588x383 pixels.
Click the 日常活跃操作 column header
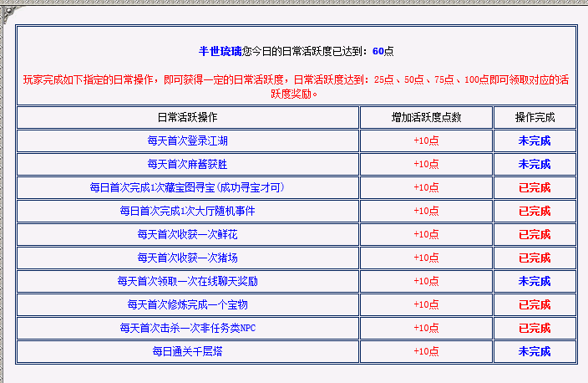pyautogui.click(x=187, y=118)
